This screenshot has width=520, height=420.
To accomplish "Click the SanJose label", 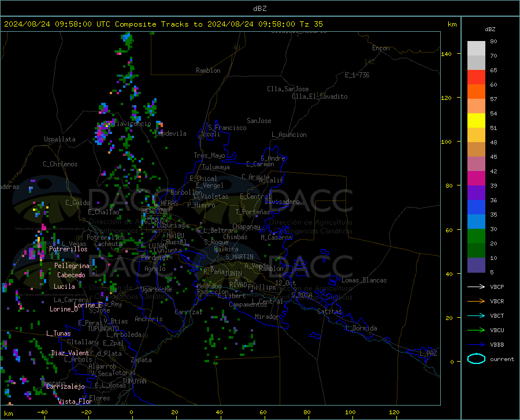I will (x=259, y=121).
